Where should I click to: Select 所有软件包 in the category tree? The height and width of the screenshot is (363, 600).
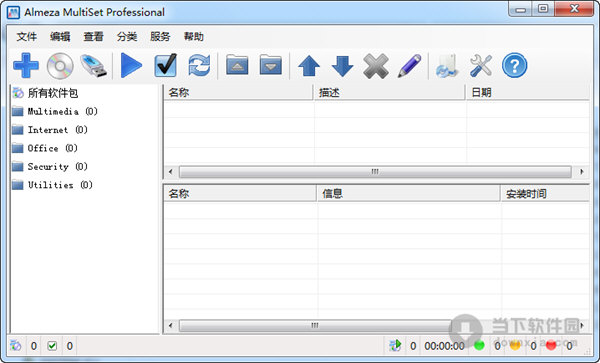[x=52, y=93]
